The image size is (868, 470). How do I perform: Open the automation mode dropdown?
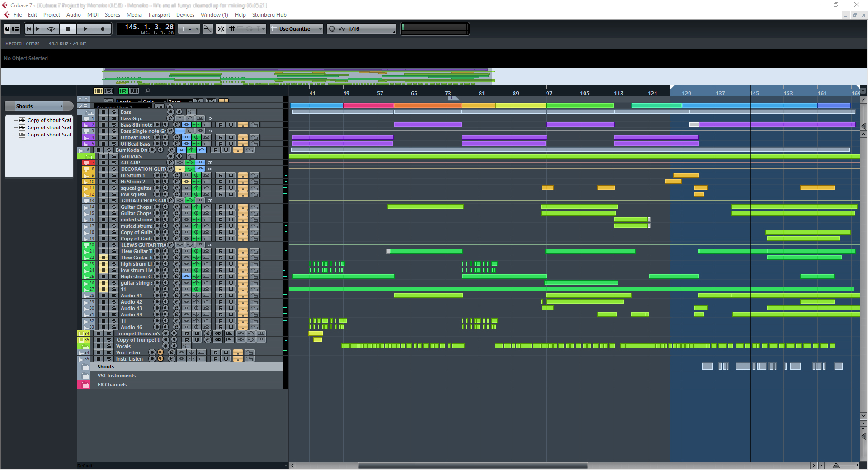coord(189,29)
